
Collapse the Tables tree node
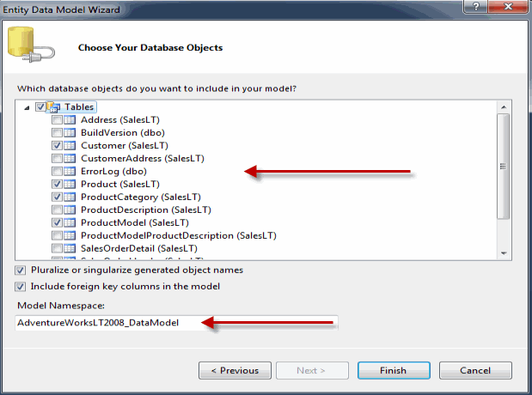click(27, 108)
